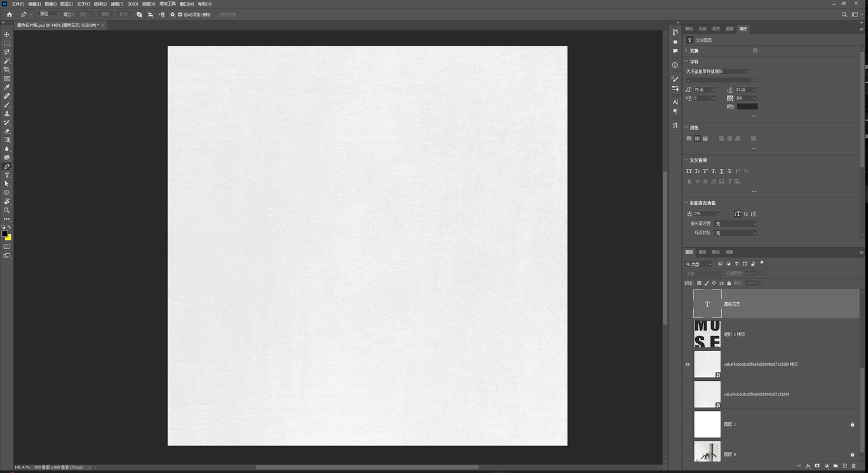Open layer filter type dropdown 类型
Image resolution: width=868 pixels, height=473 pixels.
(699, 264)
